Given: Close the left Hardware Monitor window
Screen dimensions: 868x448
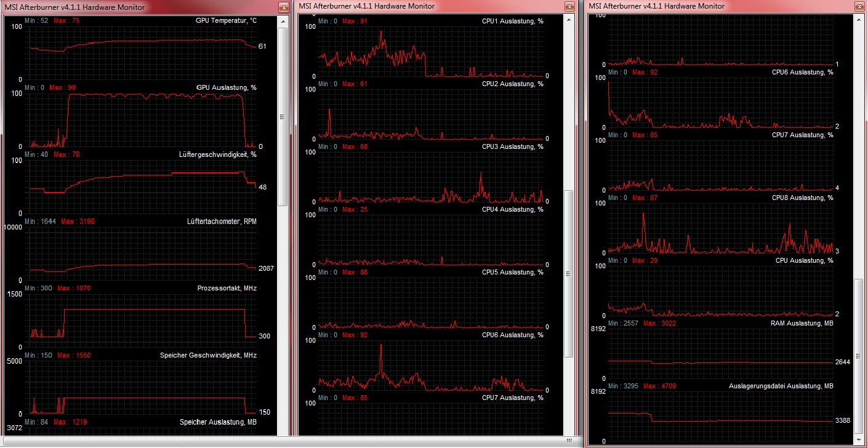Looking at the screenshot, I should pyautogui.click(x=283, y=7).
